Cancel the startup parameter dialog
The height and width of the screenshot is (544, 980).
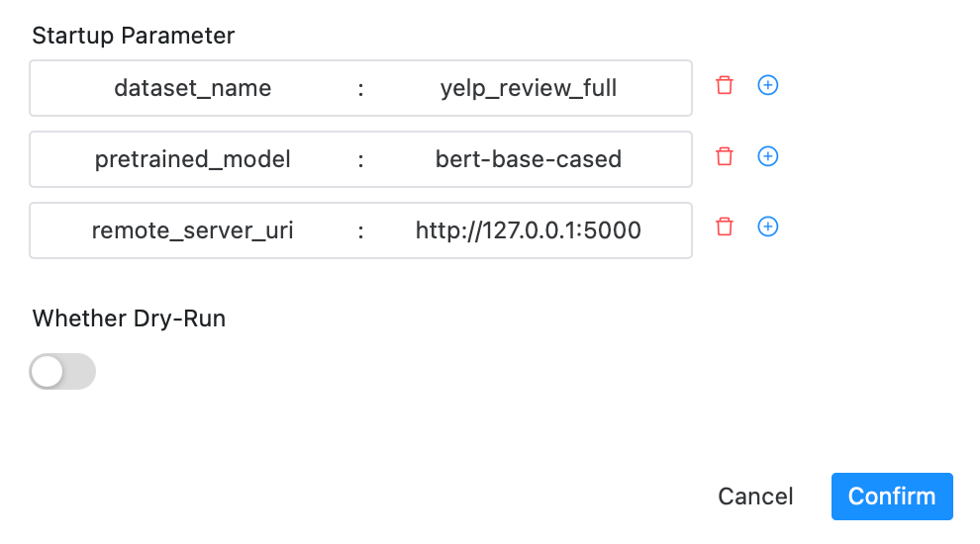tap(755, 497)
